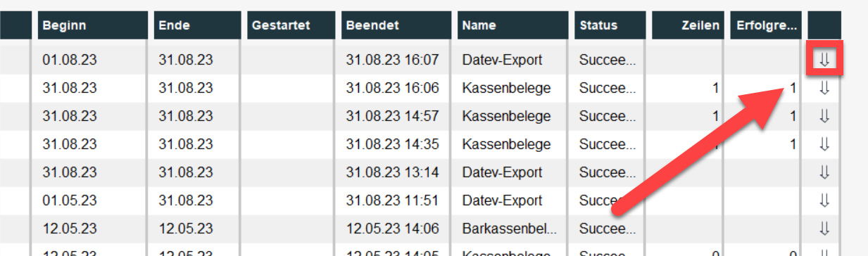Sort table by Beginn column header
Viewport: 868px width, 256px height.
click(x=90, y=25)
